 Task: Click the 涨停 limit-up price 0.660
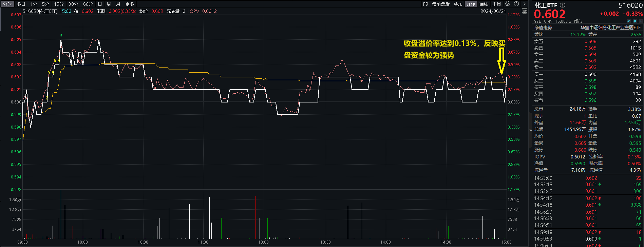tap(580, 150)
